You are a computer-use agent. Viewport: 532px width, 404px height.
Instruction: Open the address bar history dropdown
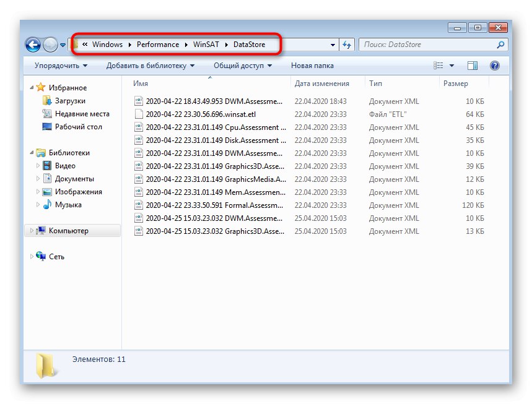(x=333, y=45)
